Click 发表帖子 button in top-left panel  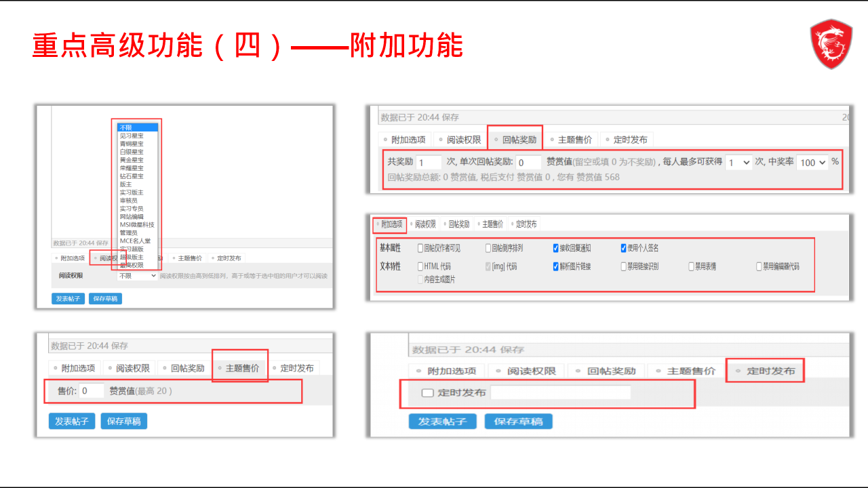pos(68,299)
